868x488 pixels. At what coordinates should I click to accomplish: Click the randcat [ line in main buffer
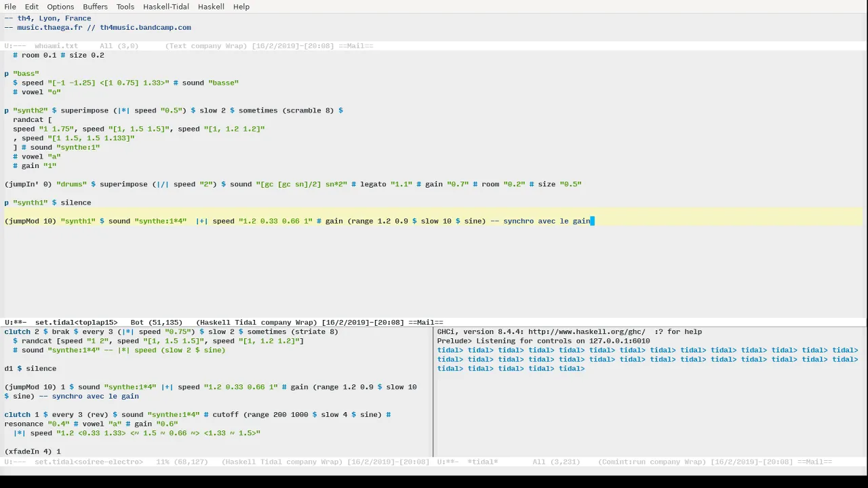coord(32,120)
